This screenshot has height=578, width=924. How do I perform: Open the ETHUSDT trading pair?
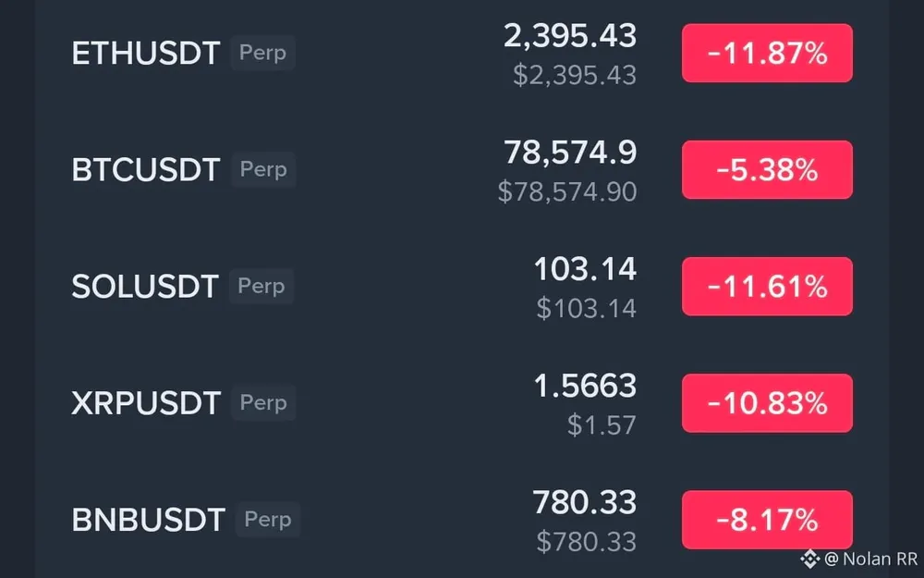pos(145,54)
